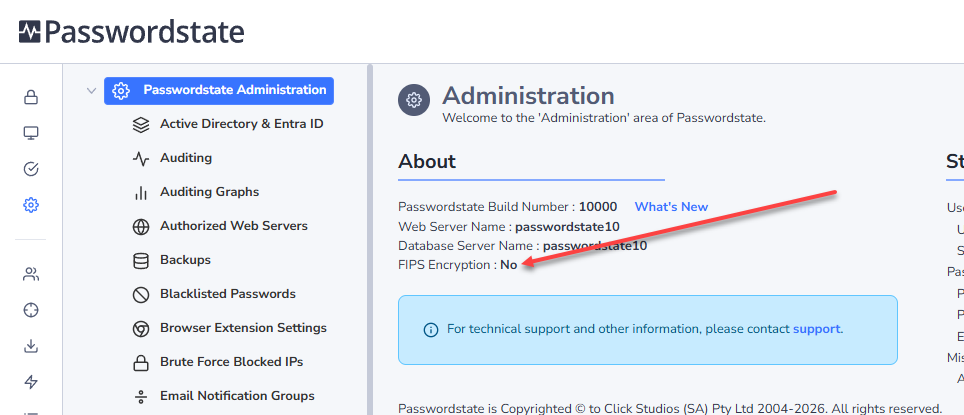Open Browser Extension Settings
Image resolution: width=964 pixels, height=415 pixels.
(243, 328)
